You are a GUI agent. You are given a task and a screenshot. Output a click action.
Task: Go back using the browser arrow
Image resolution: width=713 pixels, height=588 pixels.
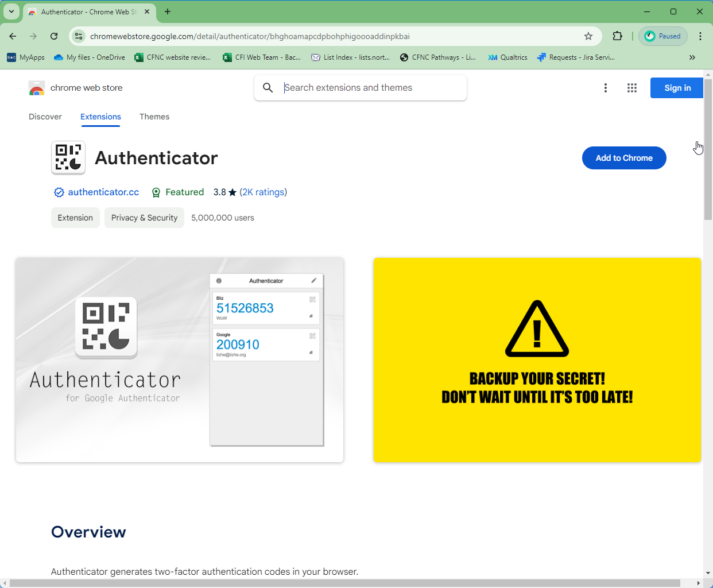pyautogui.click(x=13, y=36)
